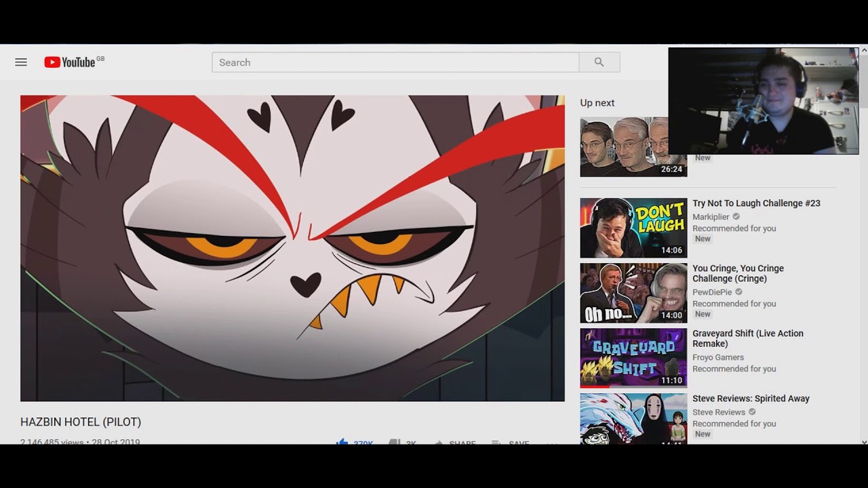Click the magnifier search button
Viewport: 868px width, 488px height.
click(x=599, y=62)
